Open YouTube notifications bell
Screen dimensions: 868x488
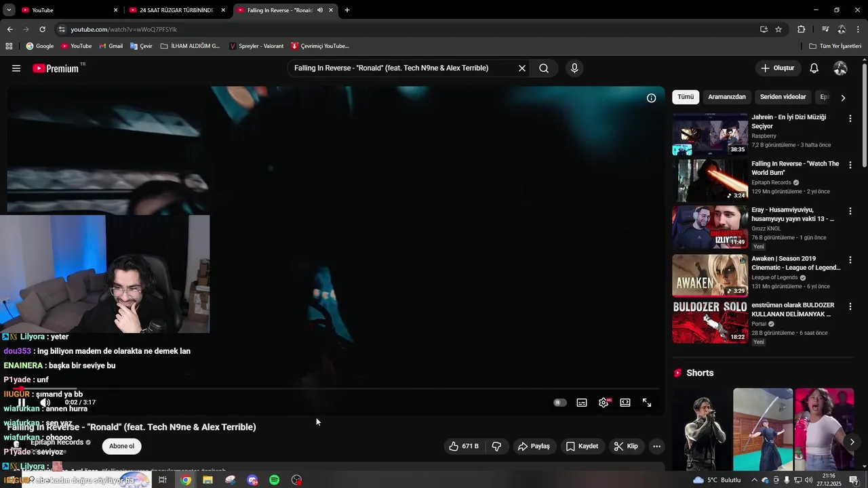tap(814, 68)
